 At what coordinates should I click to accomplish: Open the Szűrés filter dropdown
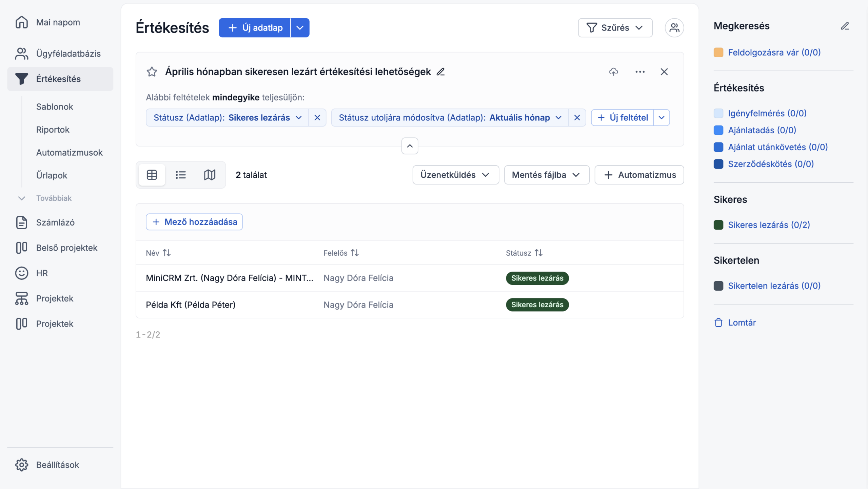pyautogui.click(x=615, y=28)
